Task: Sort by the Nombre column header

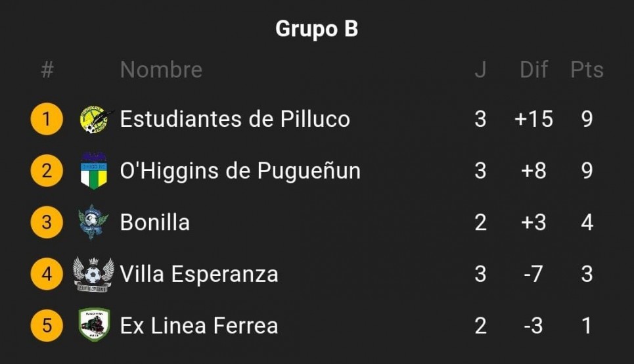Action: tap(162, 70)
